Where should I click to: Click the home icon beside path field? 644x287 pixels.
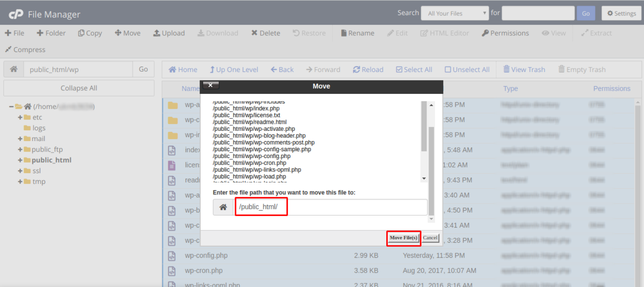pyautogui.click(x=14, y=69)
